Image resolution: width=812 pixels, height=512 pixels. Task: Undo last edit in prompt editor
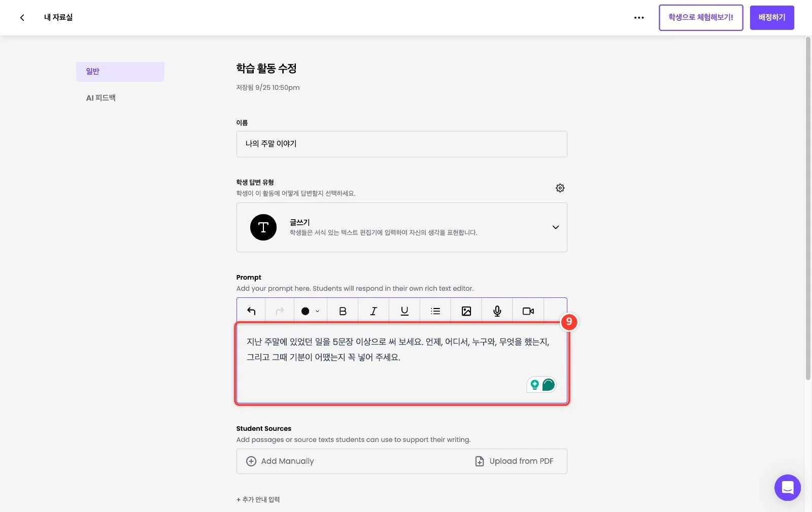(251, 311)
